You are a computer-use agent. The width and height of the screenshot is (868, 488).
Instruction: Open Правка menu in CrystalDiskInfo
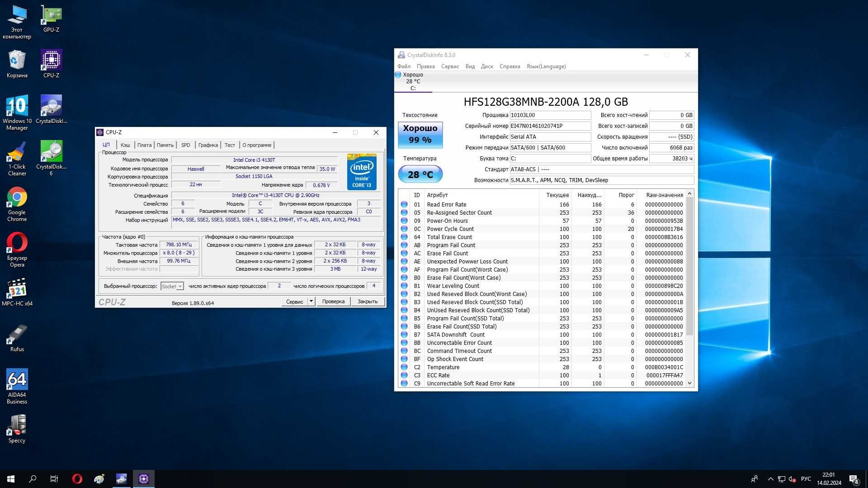tap(425, 66)
